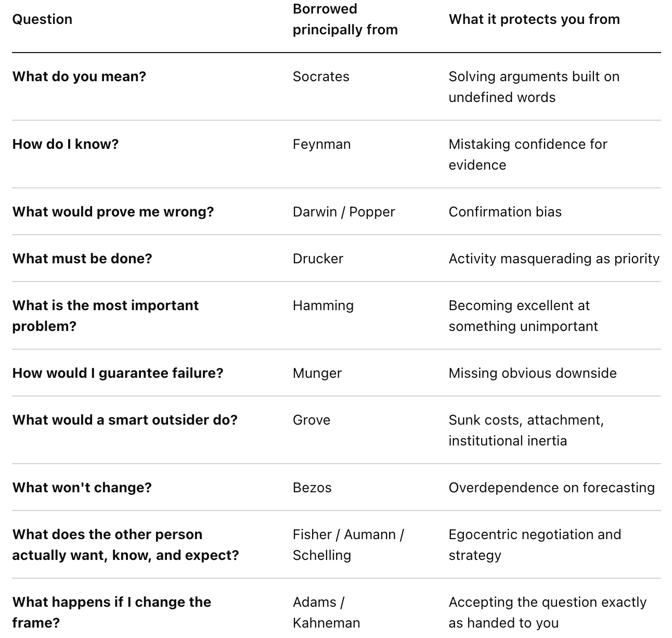Image resolution: width=672 pixels, height=638 pixels.
Task: Select the Adams / Kahneman cell
Action: pos(326,613)
